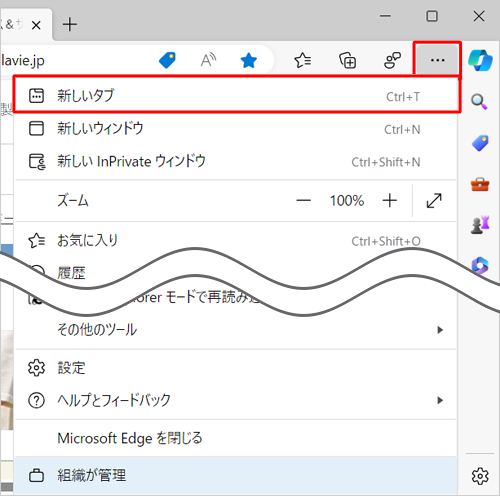Image resolution: width=500 pixels, height=496 pixels.
Task: Click the Ctrl+Shift+O shortcut label
Action: (386, 241)
